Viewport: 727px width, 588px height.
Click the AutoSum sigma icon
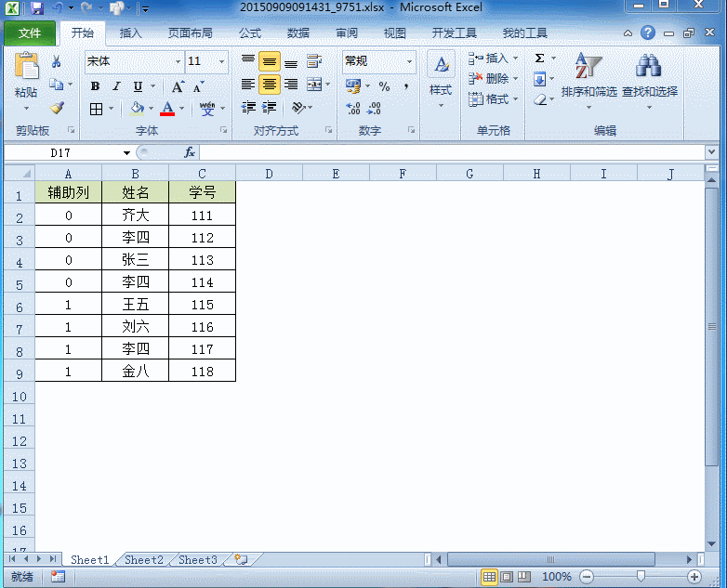pos(540,59)
